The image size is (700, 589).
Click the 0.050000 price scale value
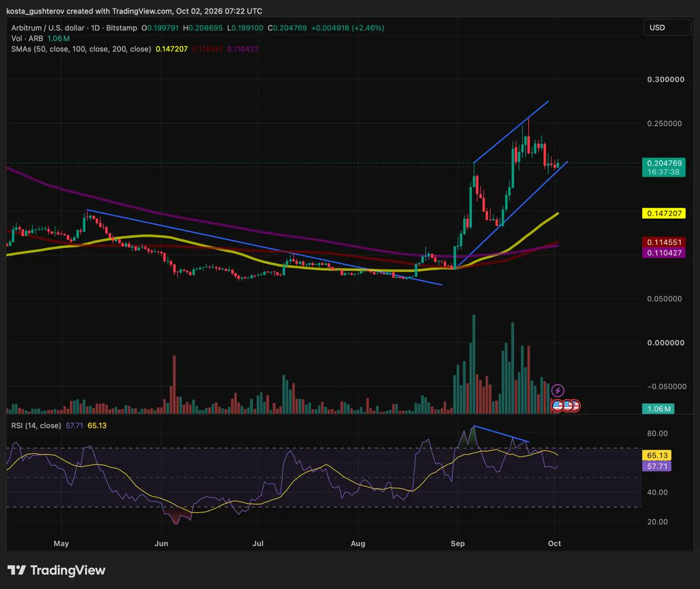tap(666, 299)
